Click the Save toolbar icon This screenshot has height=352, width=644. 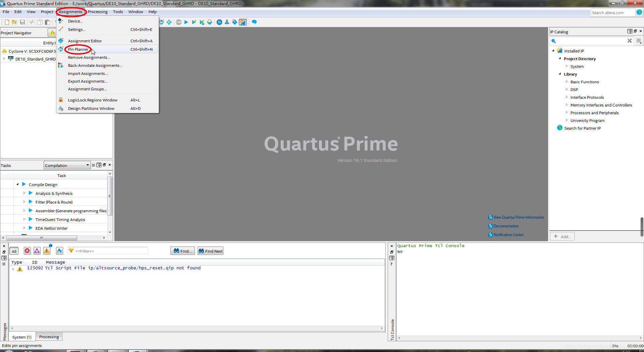22,22
